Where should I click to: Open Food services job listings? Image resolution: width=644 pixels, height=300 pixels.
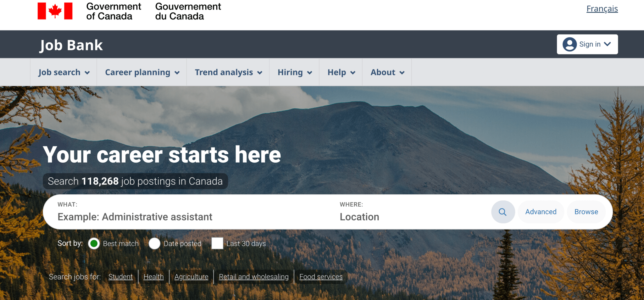point(321,277)
